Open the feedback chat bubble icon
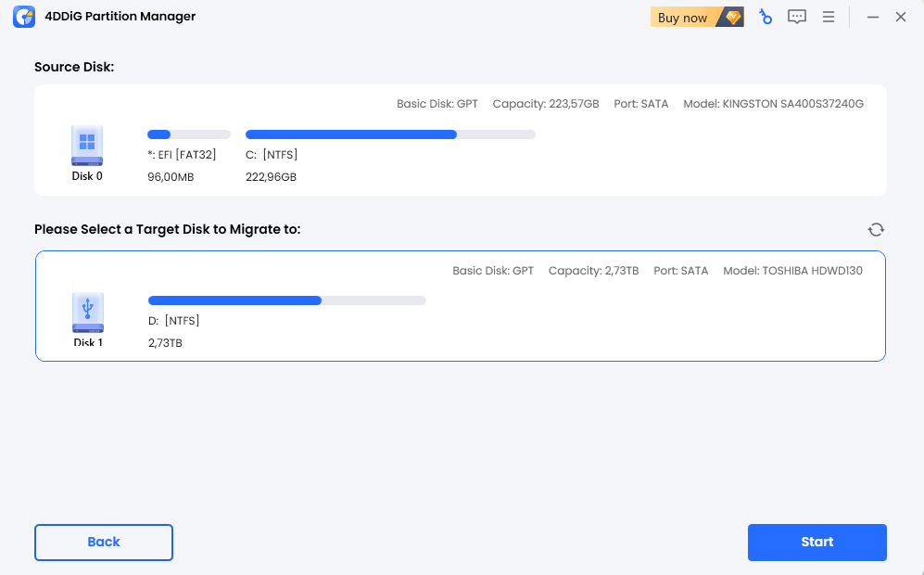 pos(797,17)
